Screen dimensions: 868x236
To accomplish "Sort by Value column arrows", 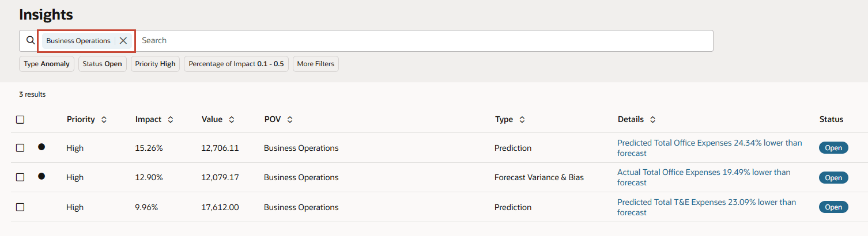I will (x=231, y=120).
